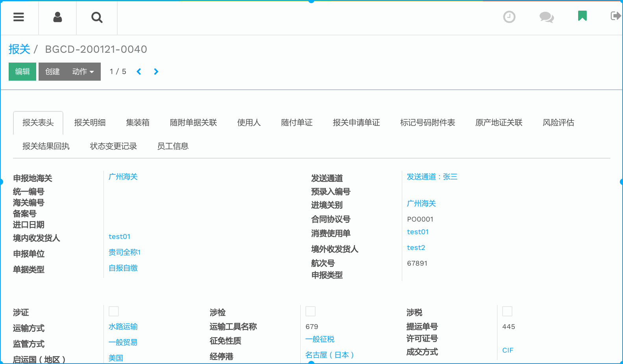Click the 报关 breadcrumb link
This screenshot has height=364, width=623.
tap(19, 49)
